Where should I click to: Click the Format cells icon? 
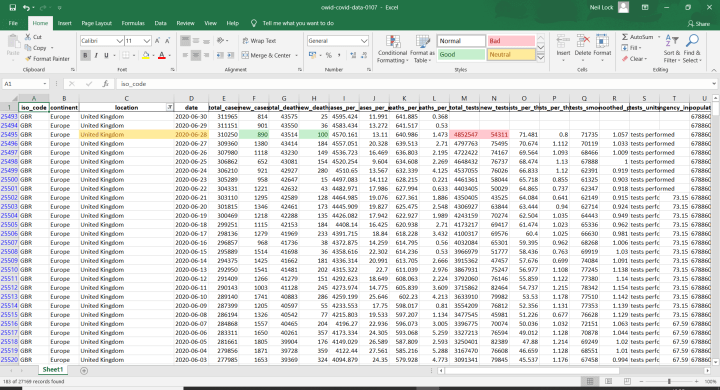602,42
